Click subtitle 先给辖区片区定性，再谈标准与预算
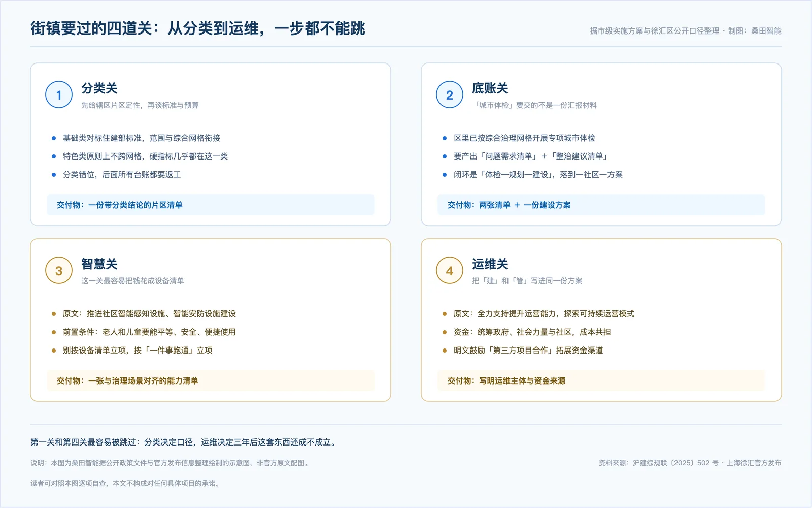The image size is (812, 508). [140, 105]
